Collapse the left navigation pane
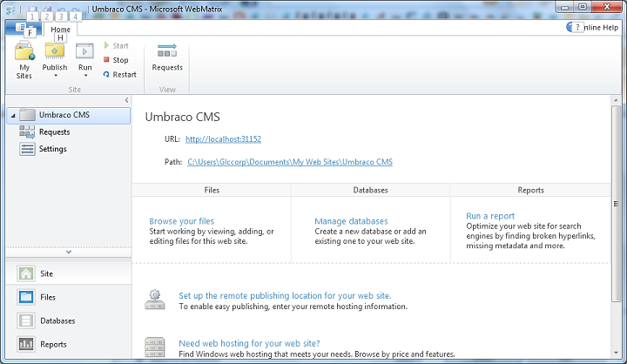627x364 pixels. (x=126, y=100)
